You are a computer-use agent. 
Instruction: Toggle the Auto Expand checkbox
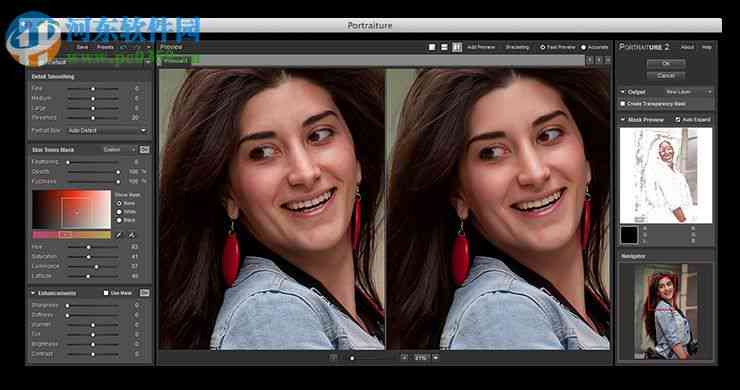pos(678,119)
